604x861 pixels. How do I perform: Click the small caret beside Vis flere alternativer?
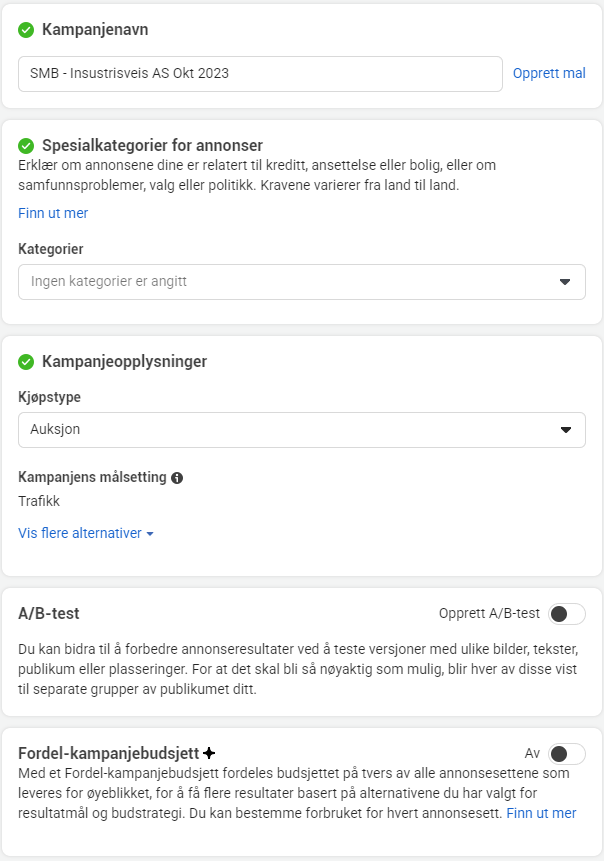coord(150,534)
